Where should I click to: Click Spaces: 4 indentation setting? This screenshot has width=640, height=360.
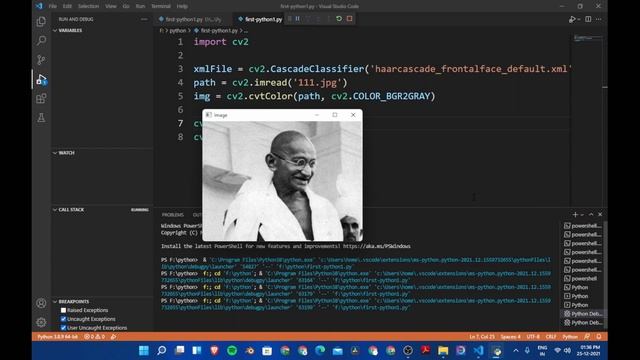[x=510, y=337]
